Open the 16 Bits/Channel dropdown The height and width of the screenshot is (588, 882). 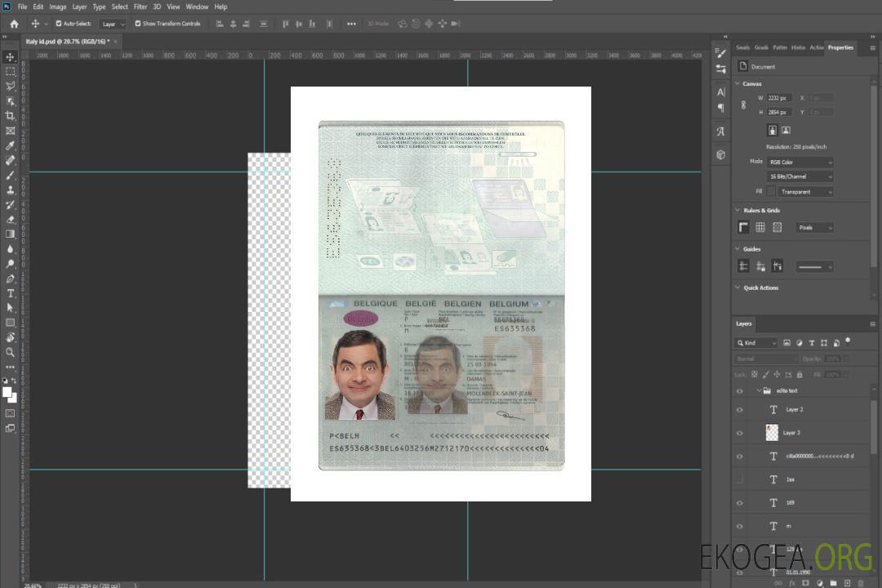[x=800, y=176]
